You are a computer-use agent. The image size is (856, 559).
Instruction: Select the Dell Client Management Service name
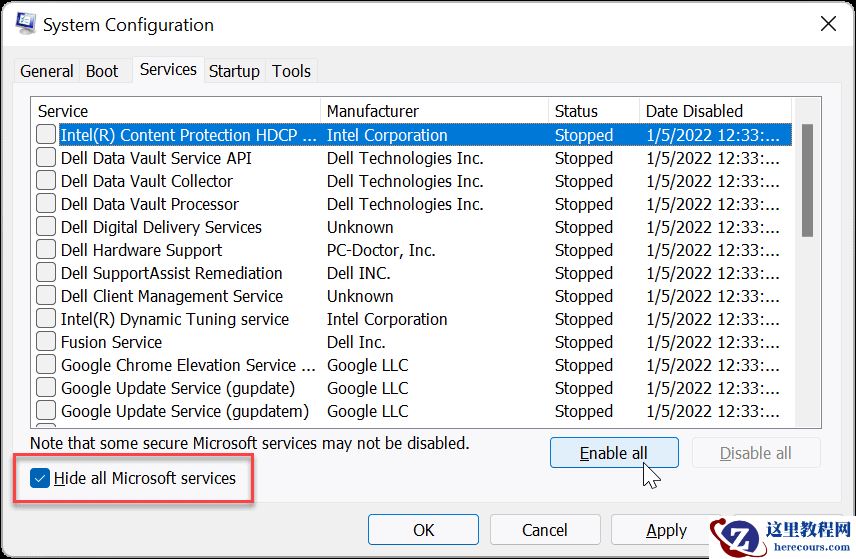(171, 295)
